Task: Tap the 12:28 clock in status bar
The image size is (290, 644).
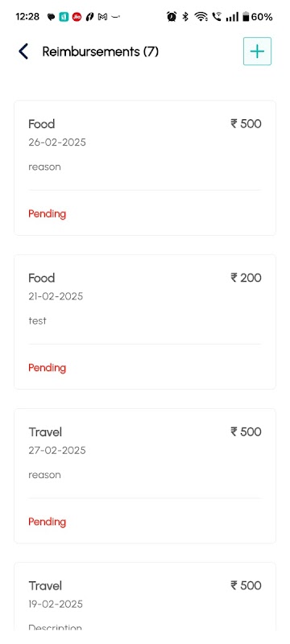Action: pyautogui.click(x=27, y=17)
